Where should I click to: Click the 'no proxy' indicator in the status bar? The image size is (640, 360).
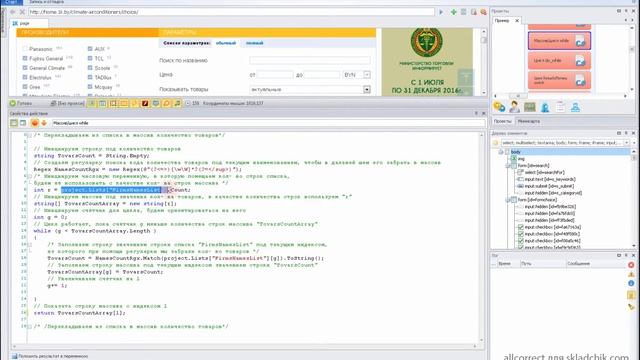[x=67, y=104]
